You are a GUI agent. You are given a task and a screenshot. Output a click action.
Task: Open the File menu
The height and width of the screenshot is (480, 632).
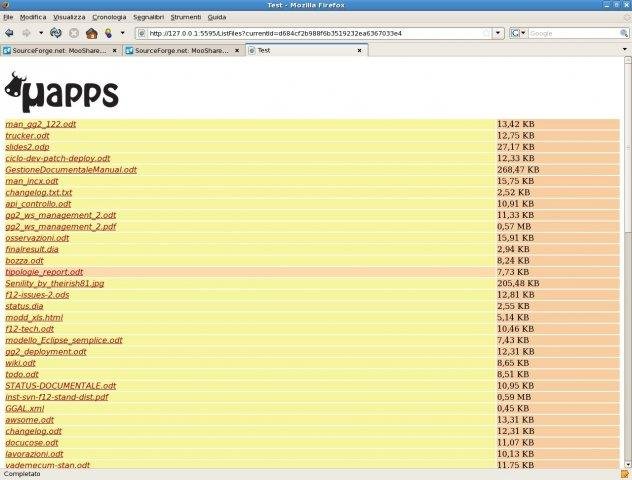click(8, 17)
